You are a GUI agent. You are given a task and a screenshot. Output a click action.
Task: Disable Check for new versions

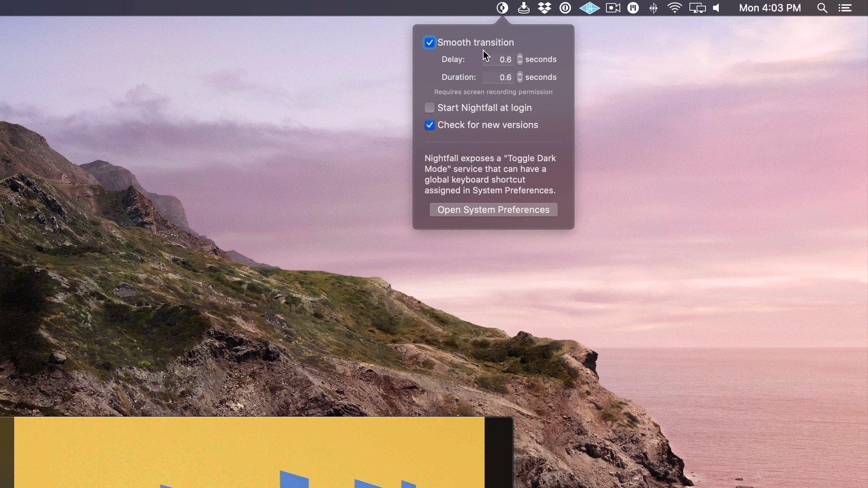pyautogui.click(x=429, y=125)
